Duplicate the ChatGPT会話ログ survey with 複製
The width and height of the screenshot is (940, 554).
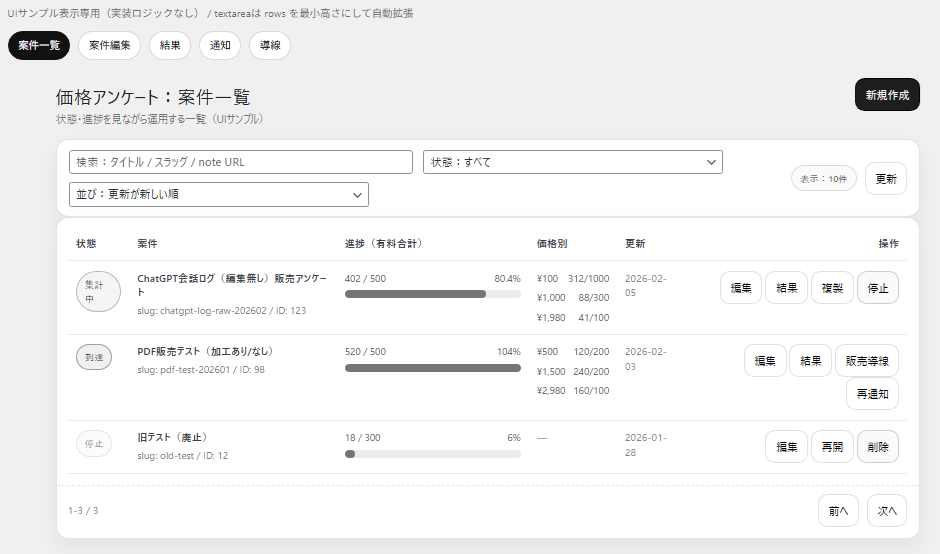[x=832, y=288]
